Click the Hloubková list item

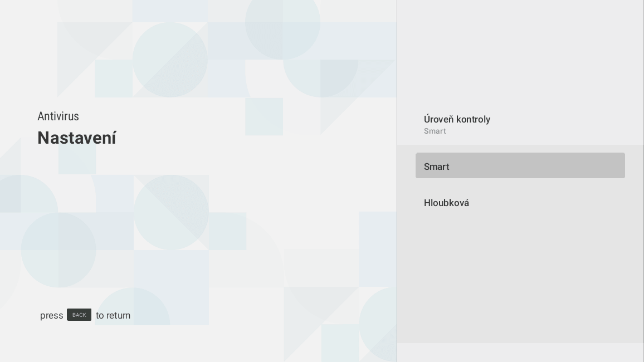coord(446,203)
